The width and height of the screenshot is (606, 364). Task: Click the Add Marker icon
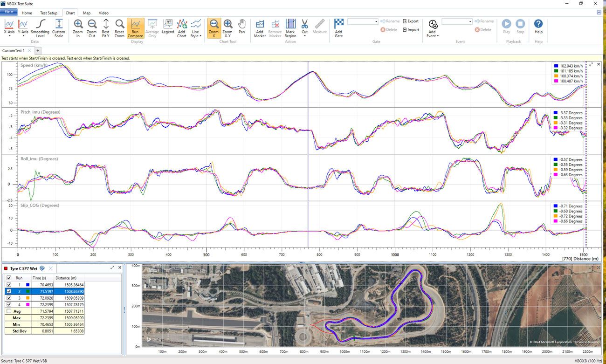tap(260, 28)
